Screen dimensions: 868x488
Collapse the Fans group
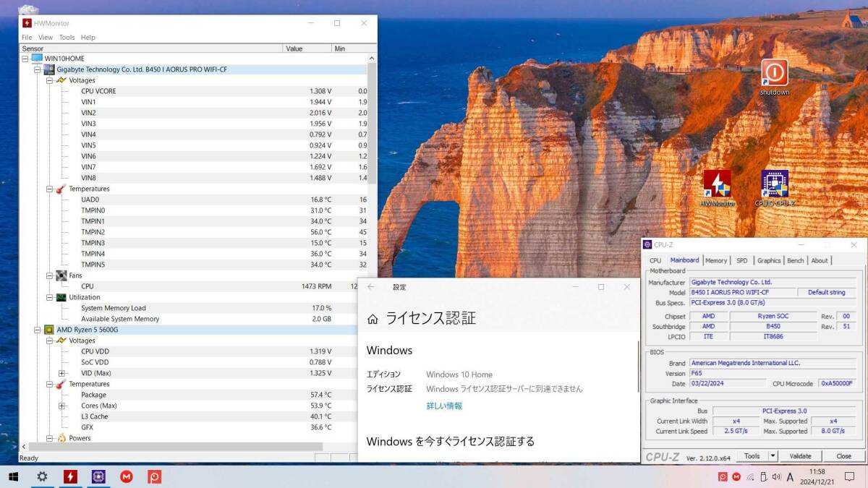click(x=50, y=275)
